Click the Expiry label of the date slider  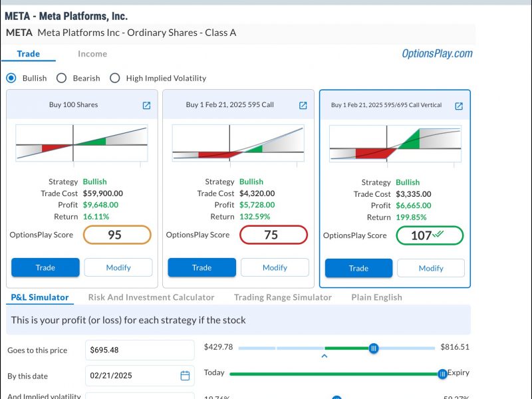458,372
